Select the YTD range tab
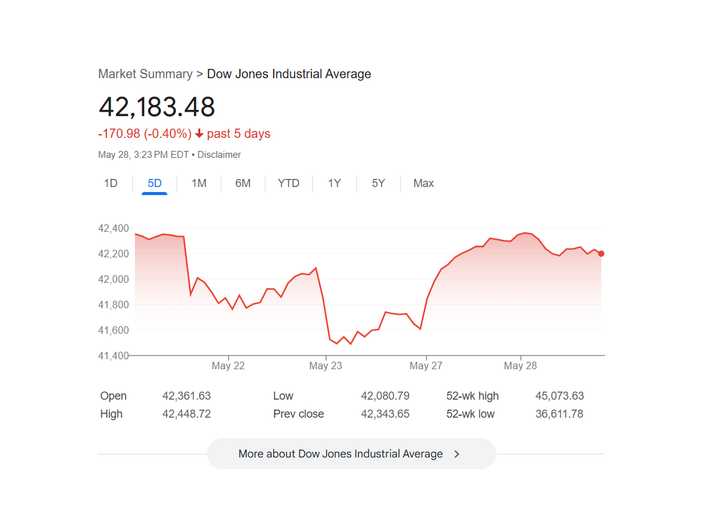This screenshot has width=720, height=522. [x=288, y=183]
